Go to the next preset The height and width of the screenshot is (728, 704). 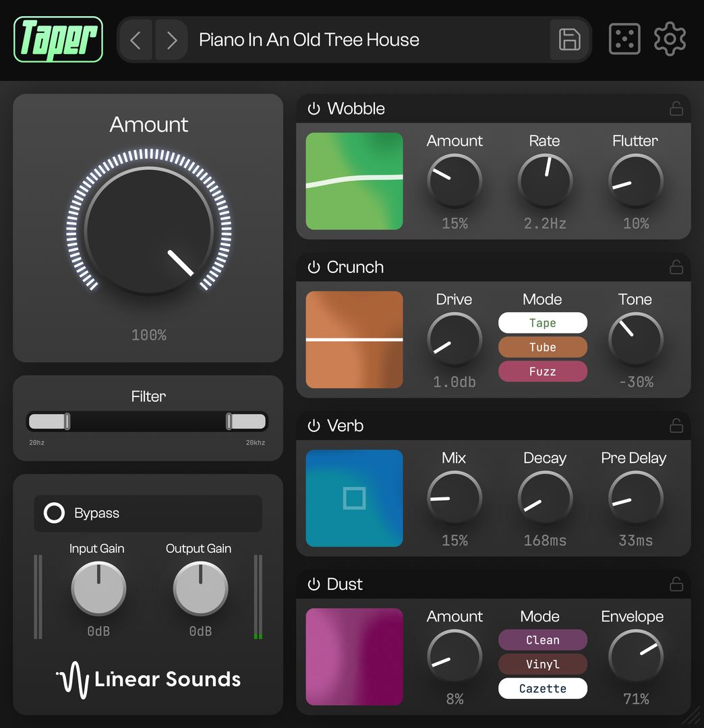coord(171,40)
